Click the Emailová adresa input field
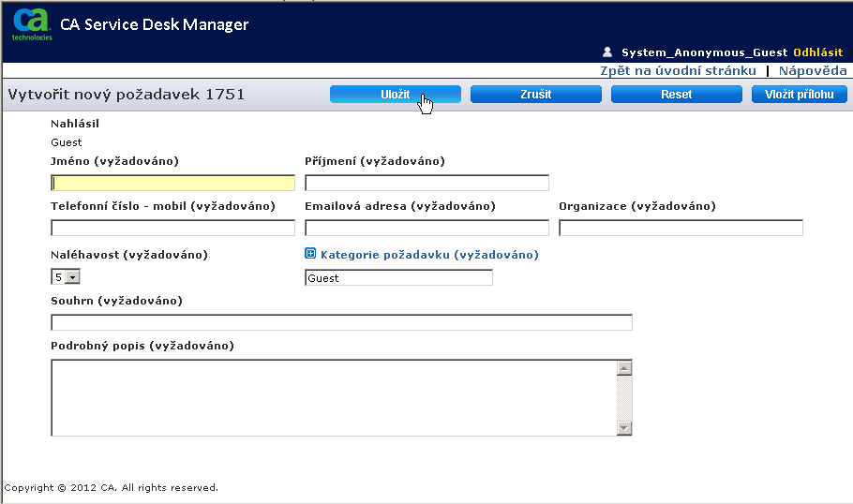The height and width of the screenshot is (504, 853). pyautogui.click(x=427, y=228)
